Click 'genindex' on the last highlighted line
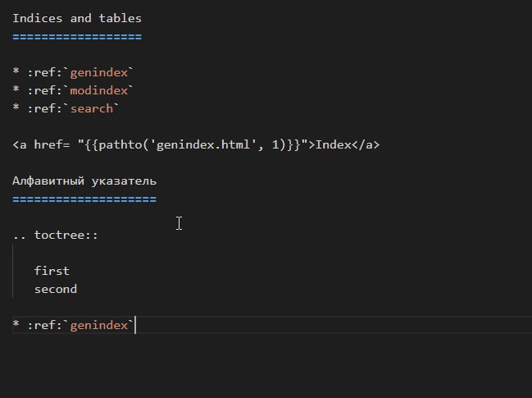Image resolution: width=532 pixels, height=398 pixels. coord(98,325)
